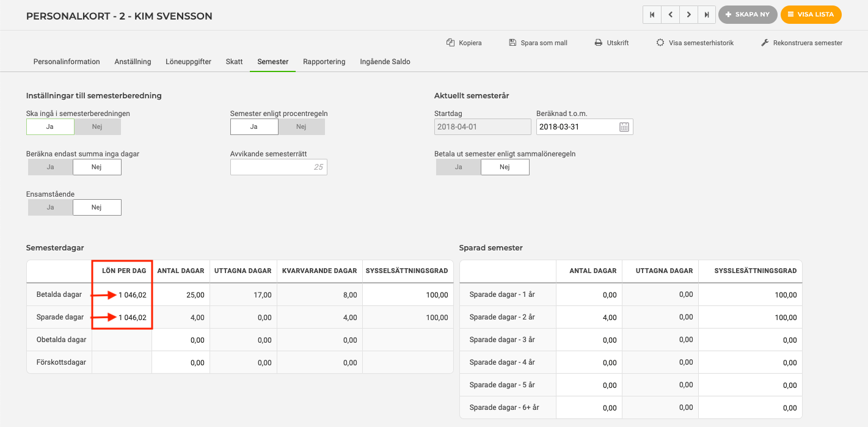
Task: Set Ensamstående to Nej
Action: [97, 208]
